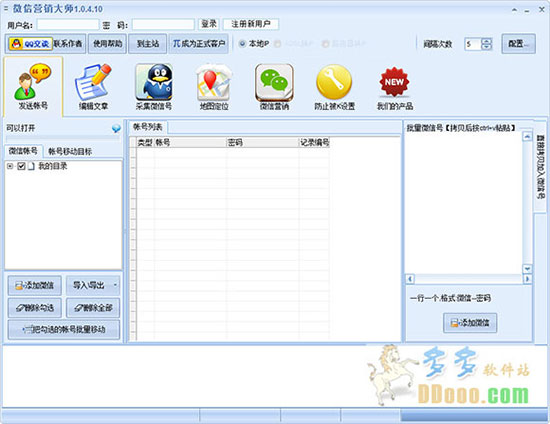
Task: Open the 导入\导出 dropdown arrow
Action: click(x=115, y=285)
